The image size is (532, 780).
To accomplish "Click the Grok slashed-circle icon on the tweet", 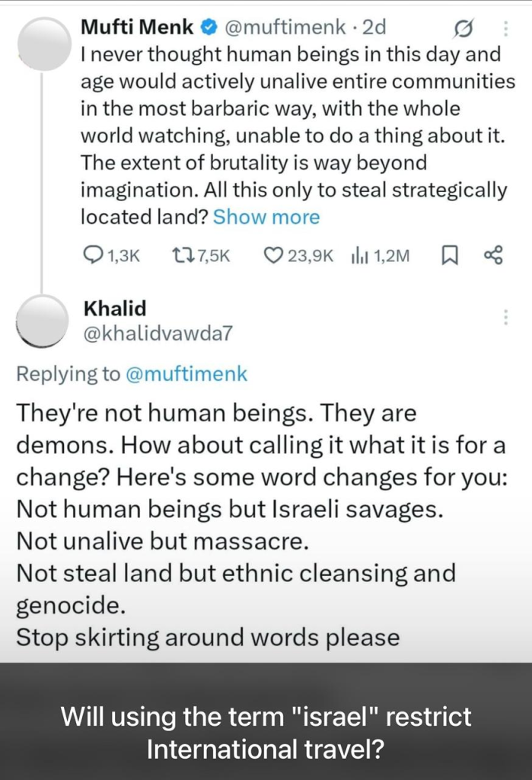I will [461, 29].
